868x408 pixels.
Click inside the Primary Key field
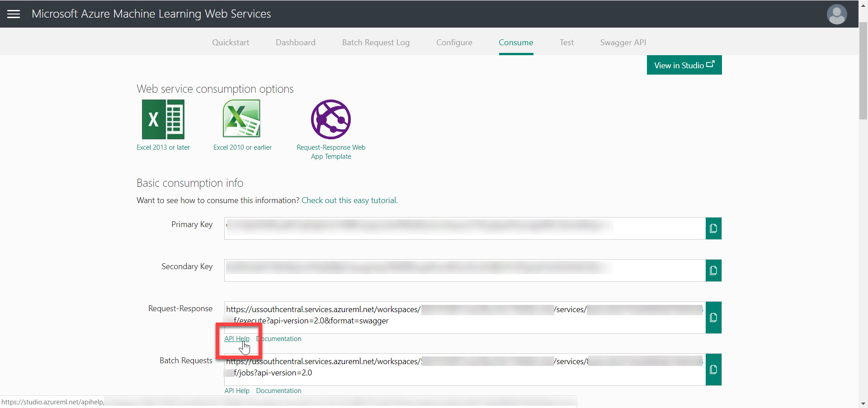(x=465, y=228)
